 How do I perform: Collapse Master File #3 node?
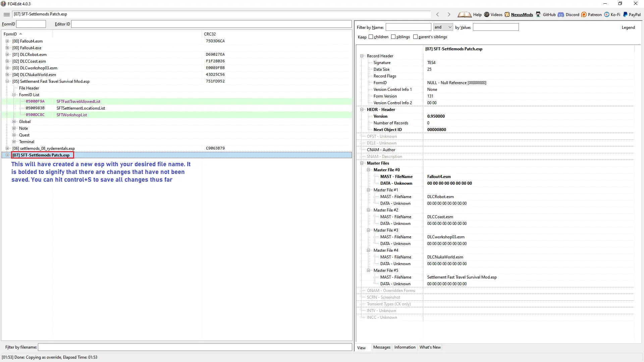[368, 230]
